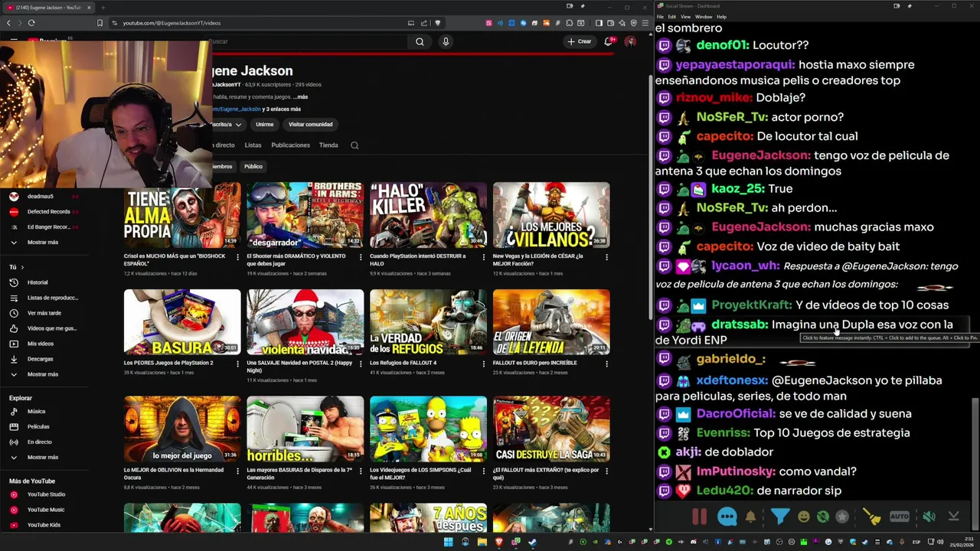Open the View menu in Social Stream
This screenshot has height=551, width=980.
coord(685,16)
